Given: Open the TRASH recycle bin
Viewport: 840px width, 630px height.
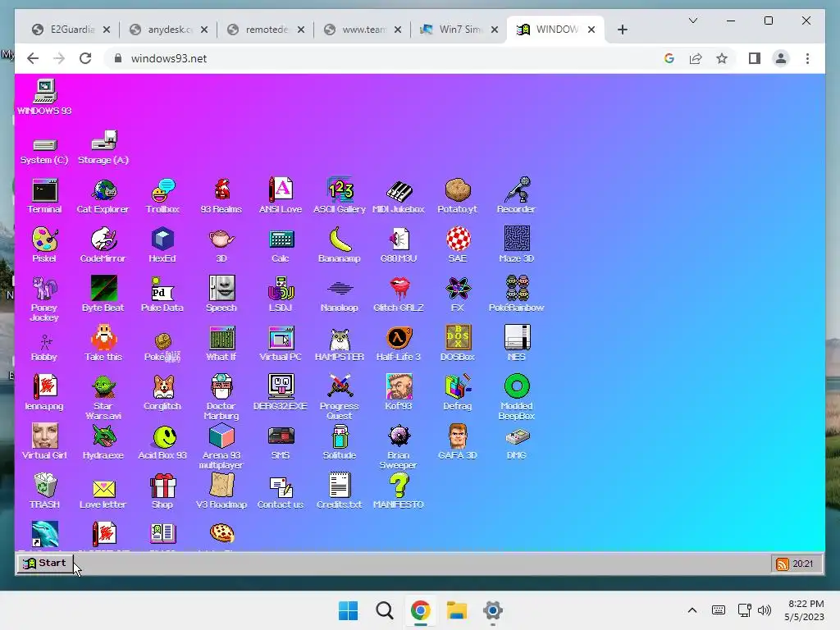Looking at the screenshot, I should [44, 491].
